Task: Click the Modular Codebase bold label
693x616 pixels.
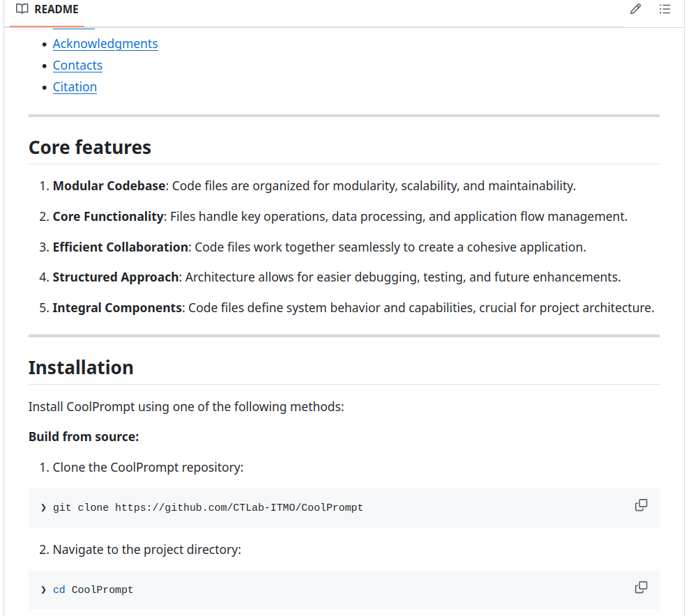Action: coord(109,186)
